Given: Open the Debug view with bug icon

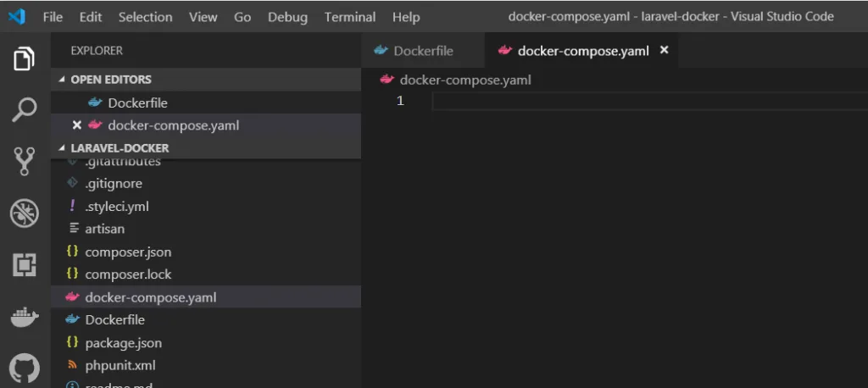Looking at the screenshot, I should [24, 213].
